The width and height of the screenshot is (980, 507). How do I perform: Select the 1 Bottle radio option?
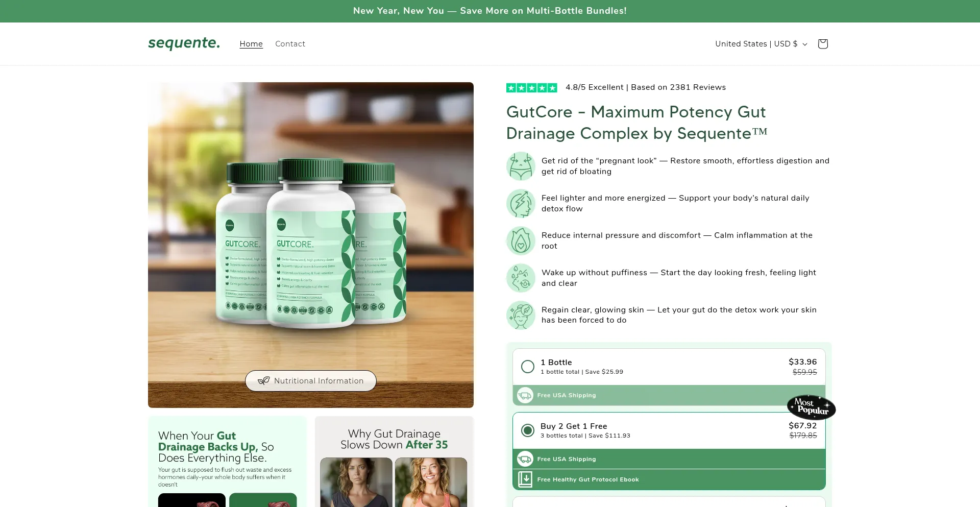[x=528, y=367]
